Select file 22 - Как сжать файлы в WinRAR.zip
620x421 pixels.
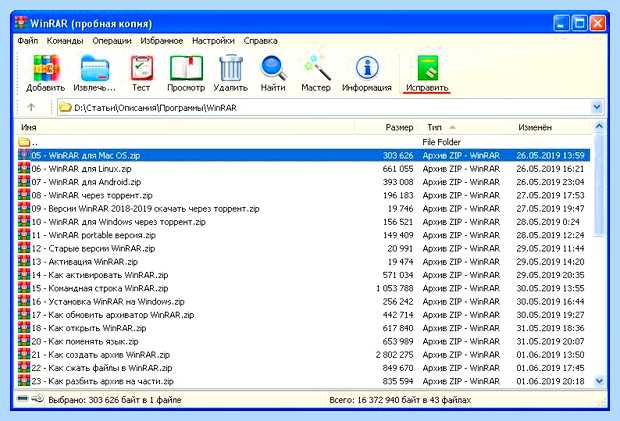(304, 368)
